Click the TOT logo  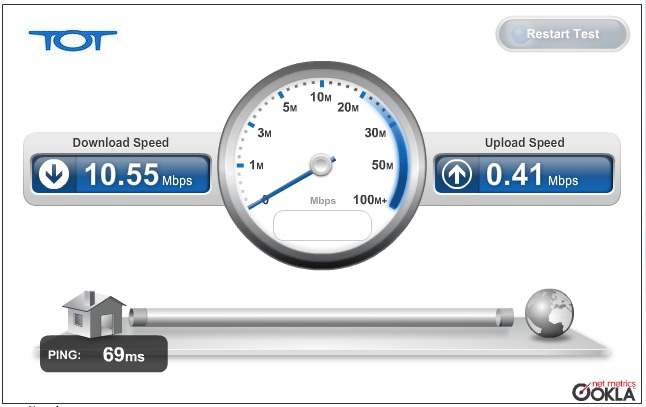[x=73, y=41]
